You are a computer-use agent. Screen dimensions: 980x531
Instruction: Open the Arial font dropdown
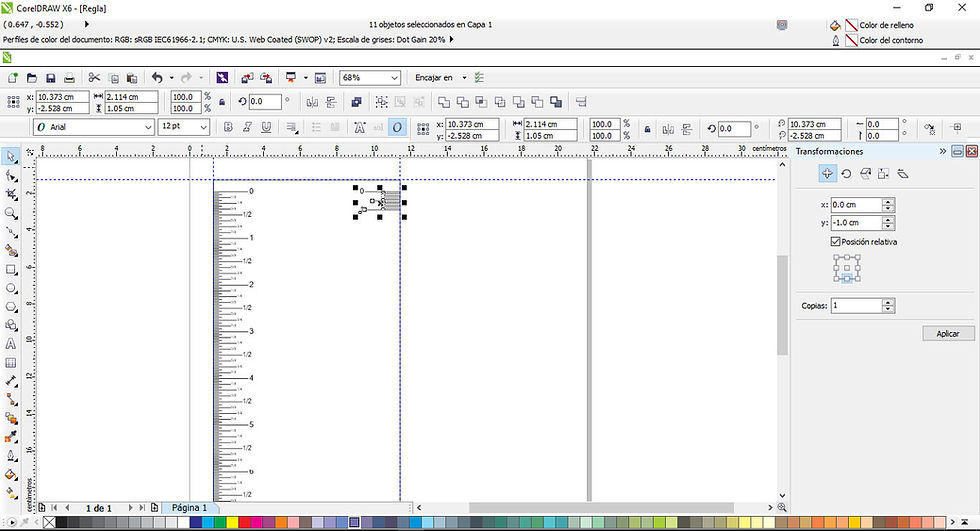(x=148, y=127)
